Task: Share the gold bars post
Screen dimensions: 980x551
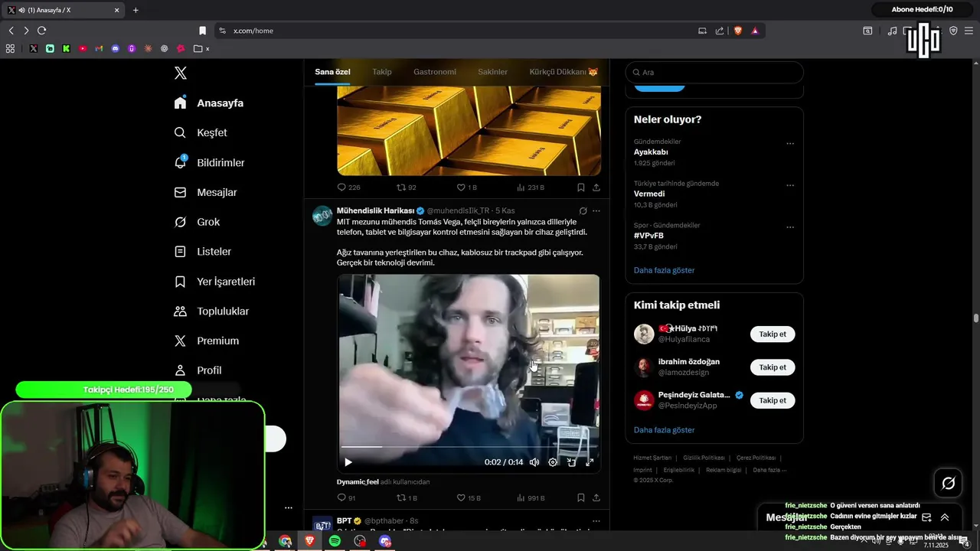Action: coord(596,187)
